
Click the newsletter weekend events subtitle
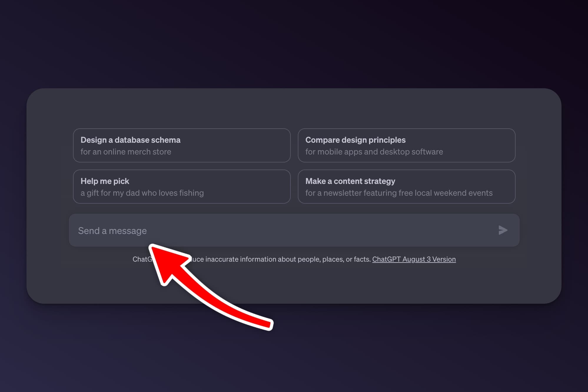point(399,193)
